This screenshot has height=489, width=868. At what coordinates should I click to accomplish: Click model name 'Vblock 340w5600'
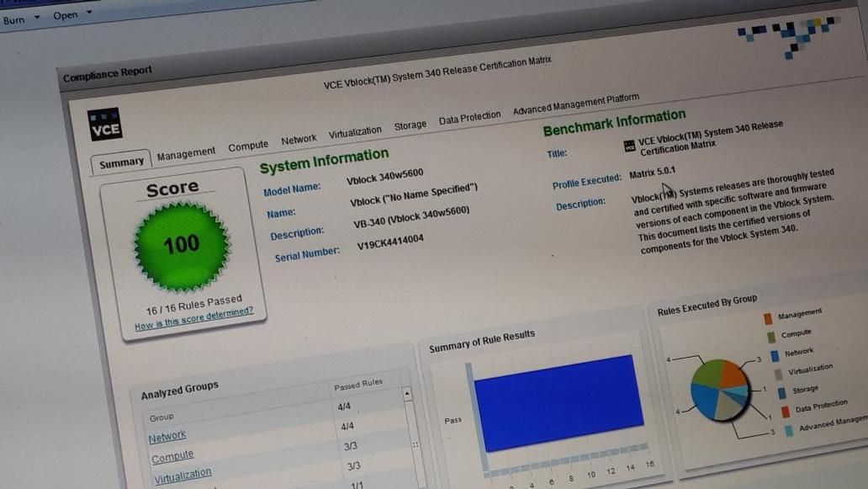[384, 177]
